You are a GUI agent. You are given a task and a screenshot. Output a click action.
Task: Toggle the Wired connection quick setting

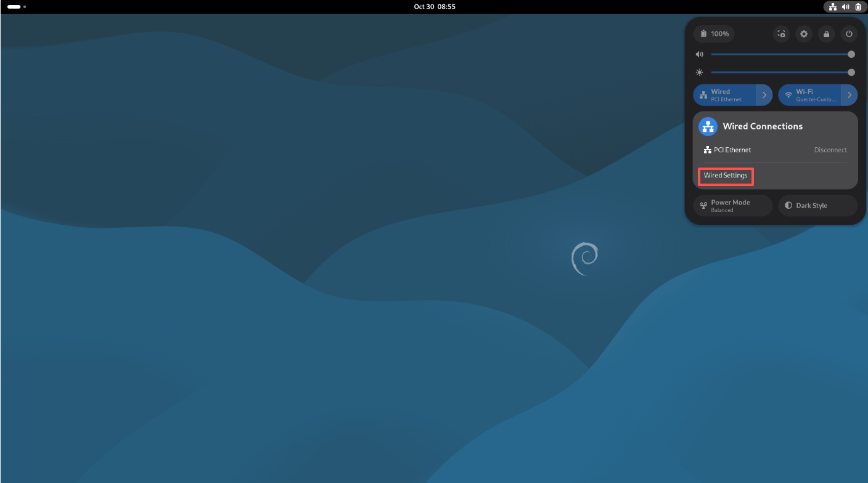(x=725, y=95)
